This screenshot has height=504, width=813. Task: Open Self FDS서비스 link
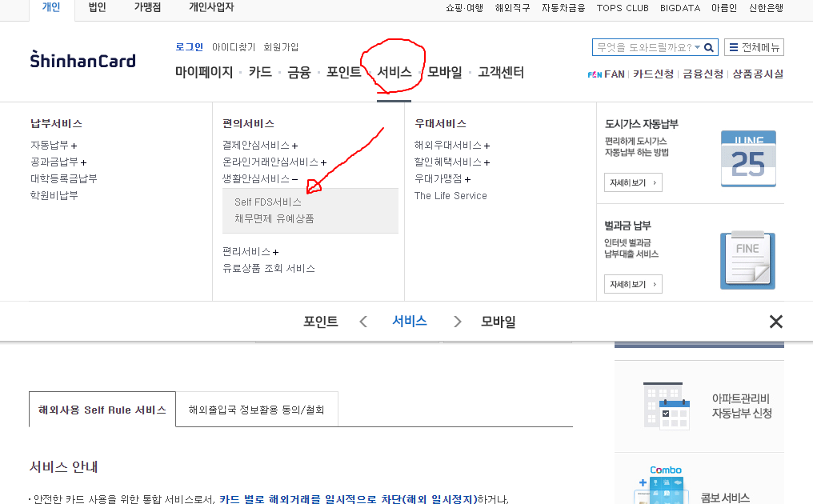(x=267, y=202)
